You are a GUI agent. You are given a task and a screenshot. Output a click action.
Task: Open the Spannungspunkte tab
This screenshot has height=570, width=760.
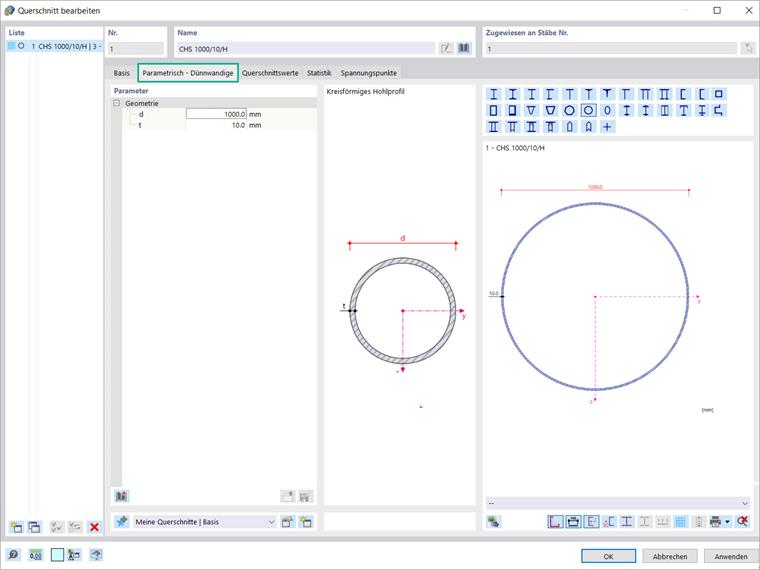coord(368,73)
